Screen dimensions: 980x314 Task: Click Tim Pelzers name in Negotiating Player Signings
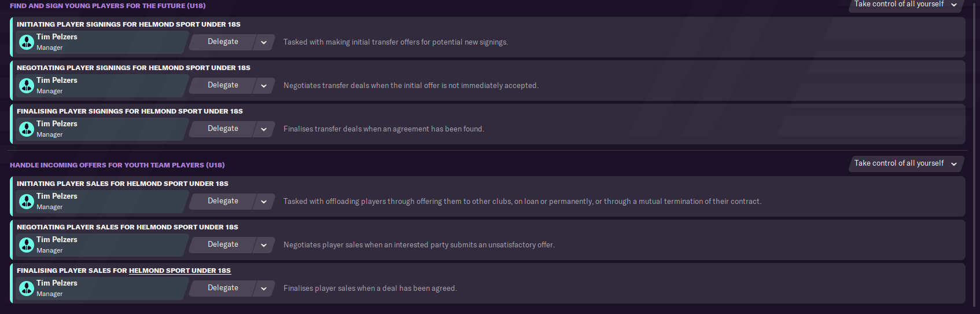(57, 81)
